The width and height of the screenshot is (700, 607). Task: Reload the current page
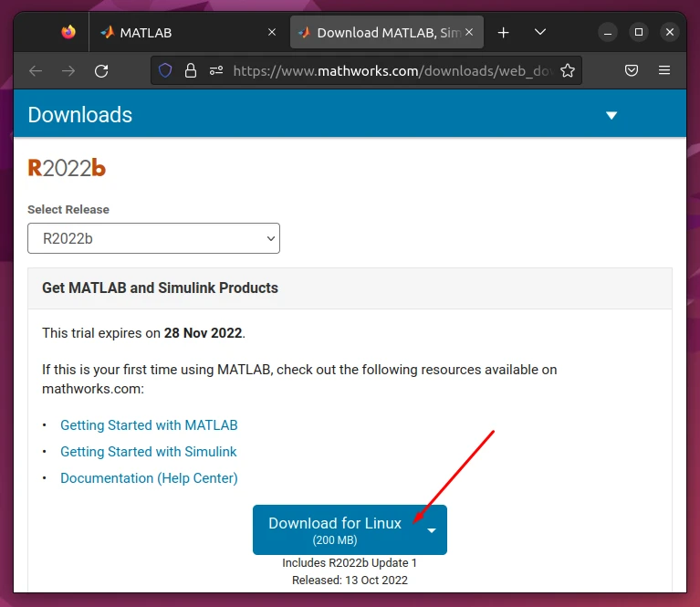point(101,70)
